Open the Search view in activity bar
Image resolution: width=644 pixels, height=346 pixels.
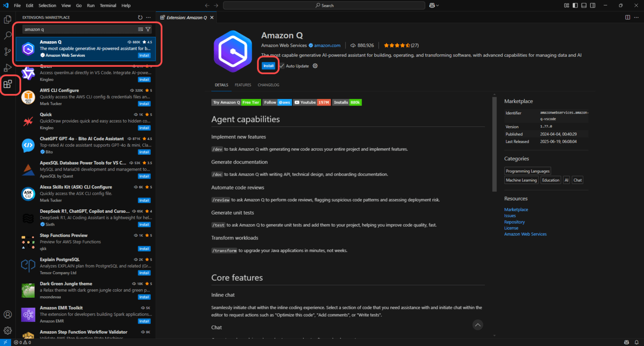pos(8,36)
